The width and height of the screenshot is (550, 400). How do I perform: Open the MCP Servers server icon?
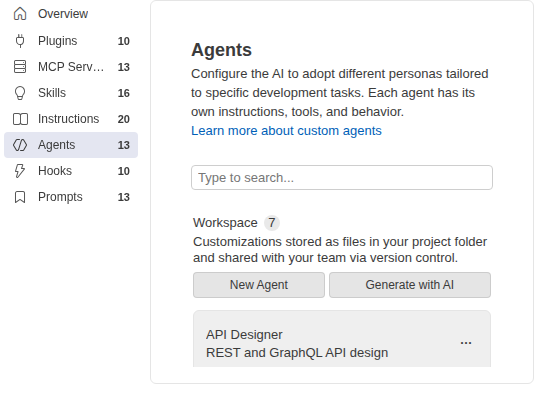pos(20,67)
